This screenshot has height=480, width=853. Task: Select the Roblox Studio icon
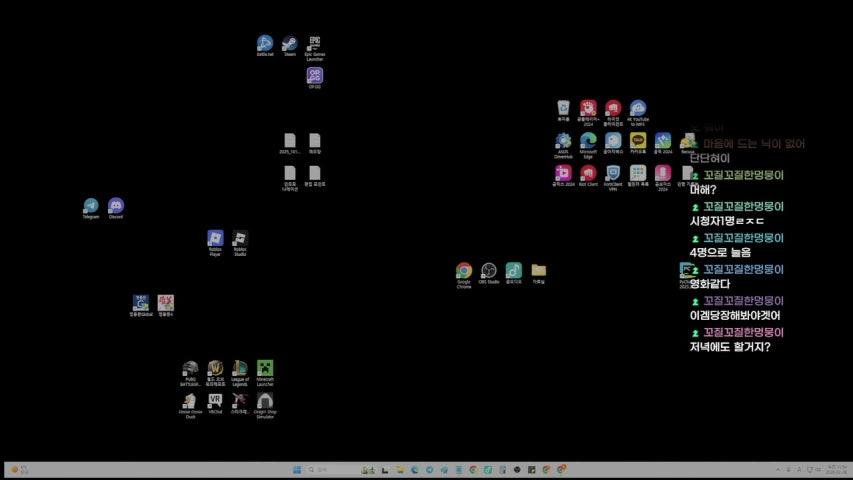(x=240, y=238)
